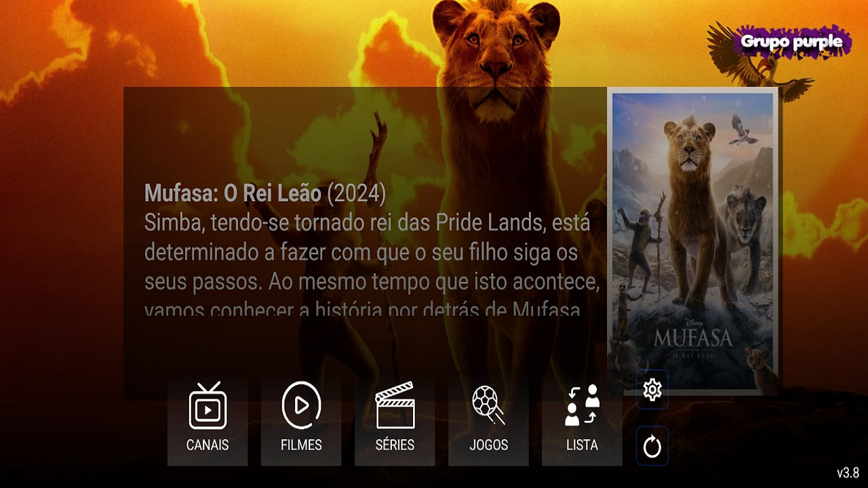The height and width of the screenshot is (488, 868).
Task: Click the MUFASA title on the poster
Action: [x=692, y=338]
